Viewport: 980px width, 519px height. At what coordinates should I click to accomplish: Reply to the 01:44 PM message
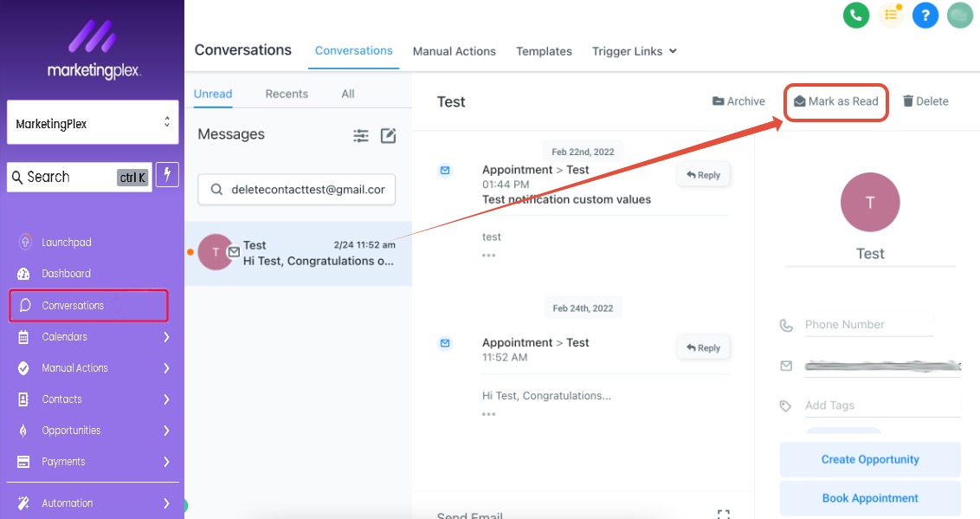(x=703, y=175)
